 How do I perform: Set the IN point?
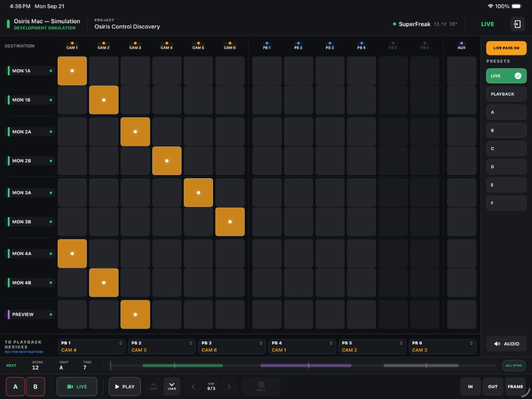[470, 387]
